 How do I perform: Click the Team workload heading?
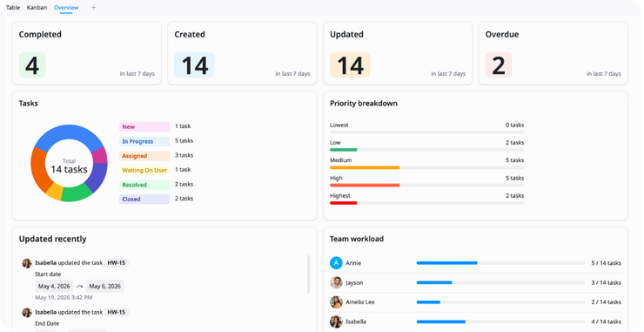pos(357,239)
